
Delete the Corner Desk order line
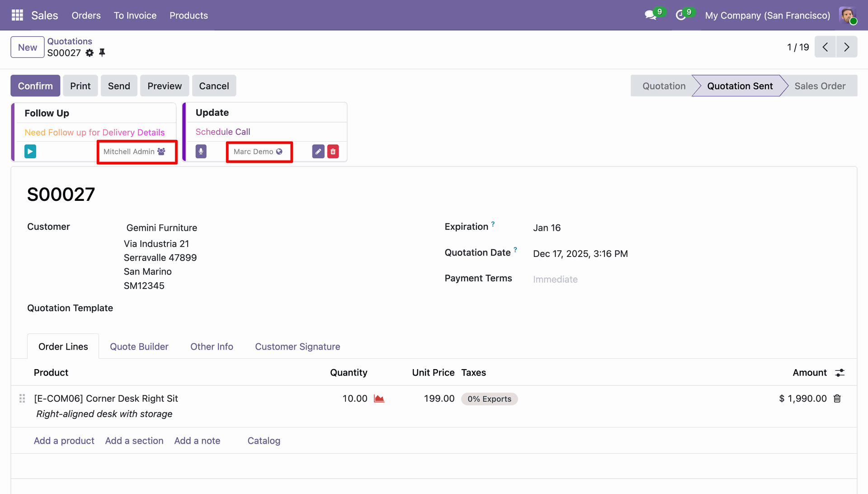tap(837, 399)
